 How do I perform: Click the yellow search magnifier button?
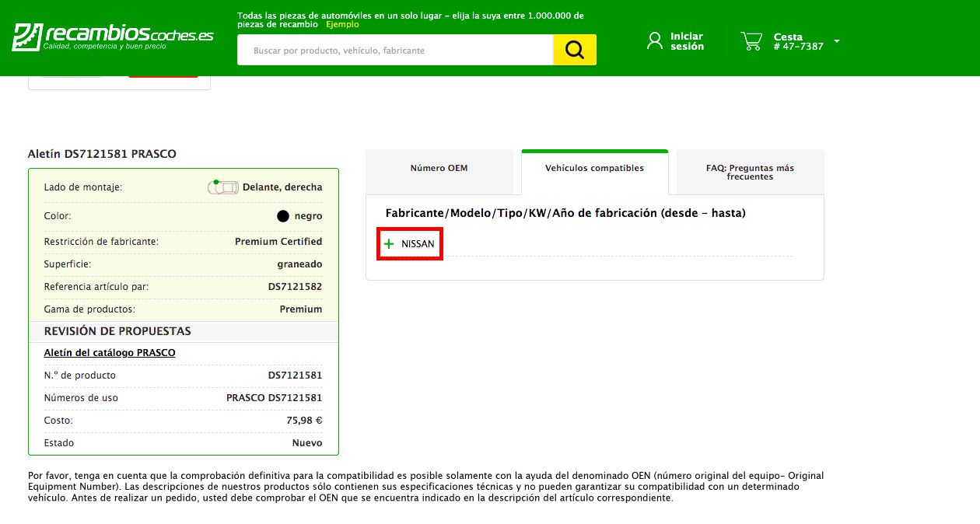(575, 50)
